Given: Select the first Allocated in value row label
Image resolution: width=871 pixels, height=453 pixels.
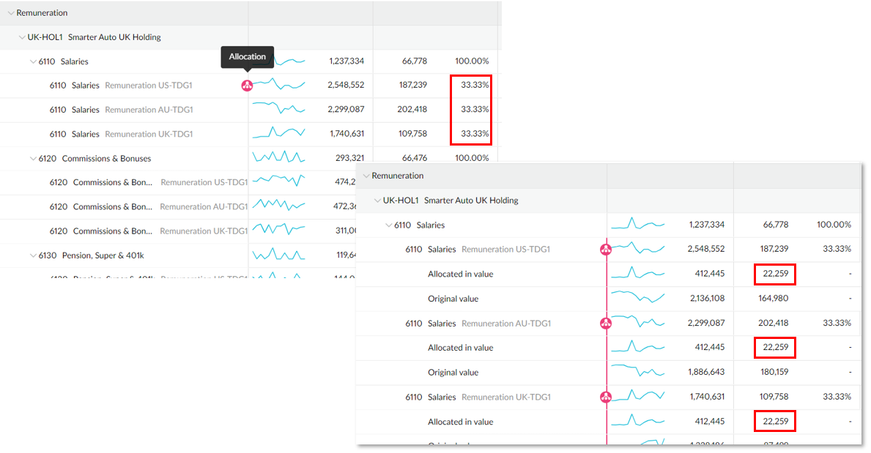Looking at the screenshot, I should [x=460, y=274].
